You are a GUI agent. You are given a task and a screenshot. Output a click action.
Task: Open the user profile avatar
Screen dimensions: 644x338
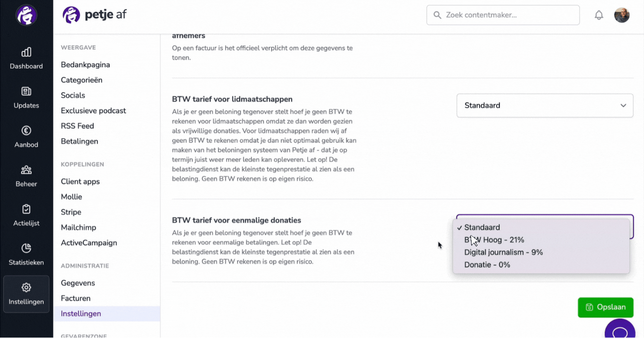[622, 15]
